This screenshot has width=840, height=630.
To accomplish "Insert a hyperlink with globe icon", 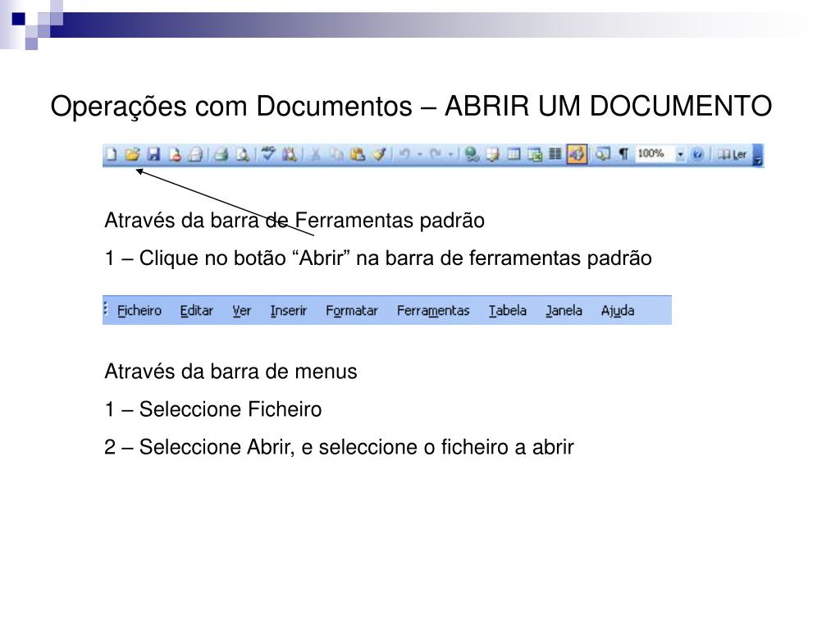I will pyautogui.click(x=472, y=154).
